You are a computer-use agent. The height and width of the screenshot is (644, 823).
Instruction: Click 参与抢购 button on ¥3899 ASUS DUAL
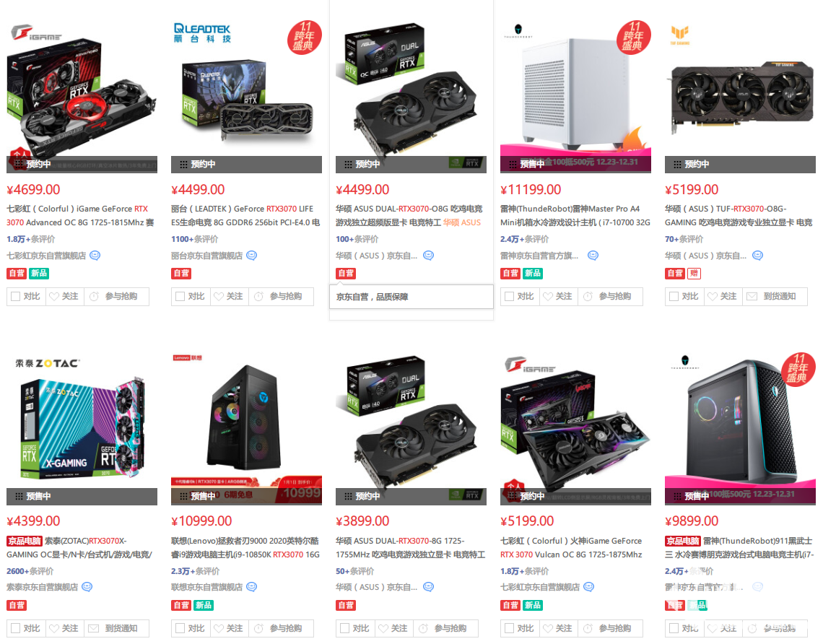[445, 628]
